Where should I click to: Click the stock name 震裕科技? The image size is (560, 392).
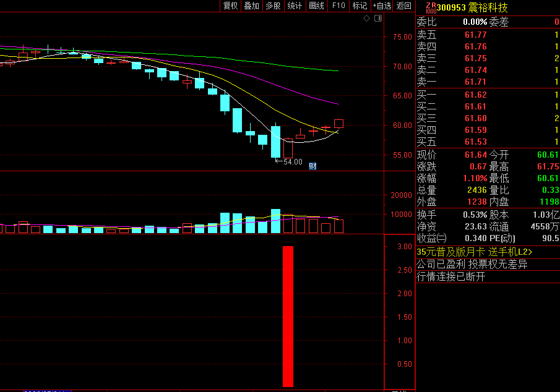coord(488,7)
